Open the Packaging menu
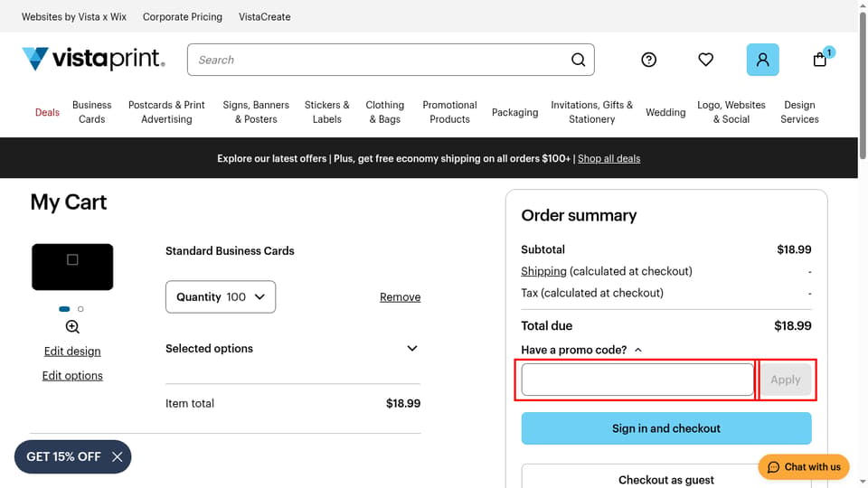This screenshot has width=868, height=488. point(514,112)
